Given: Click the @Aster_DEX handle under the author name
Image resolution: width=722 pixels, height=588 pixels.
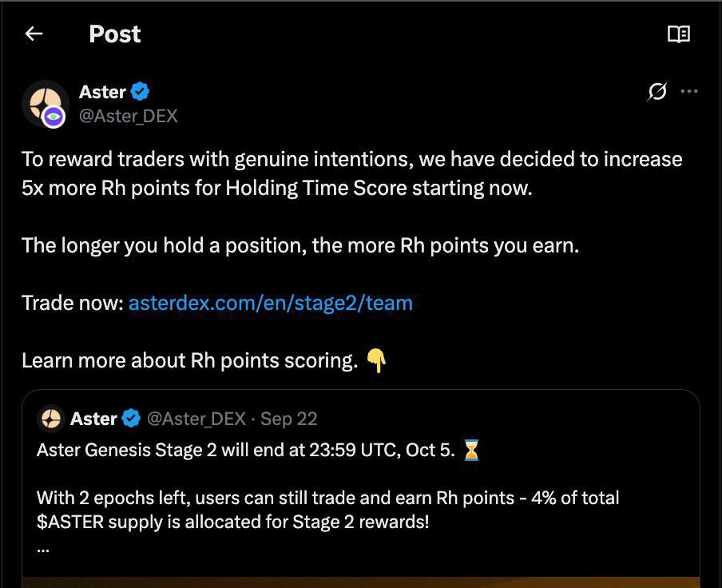Looking at the screenshot, I should [x=128, y=116].
